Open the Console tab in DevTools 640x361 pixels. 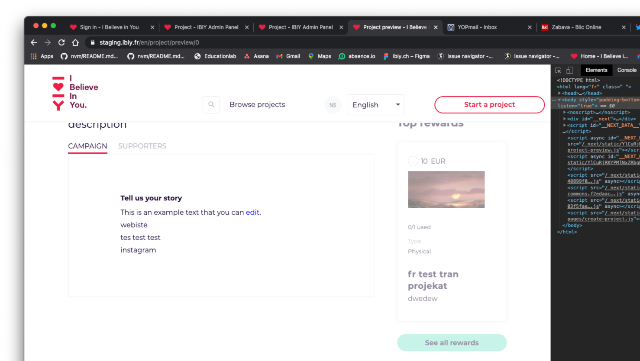pyautogui.click(x=627, y=70)
